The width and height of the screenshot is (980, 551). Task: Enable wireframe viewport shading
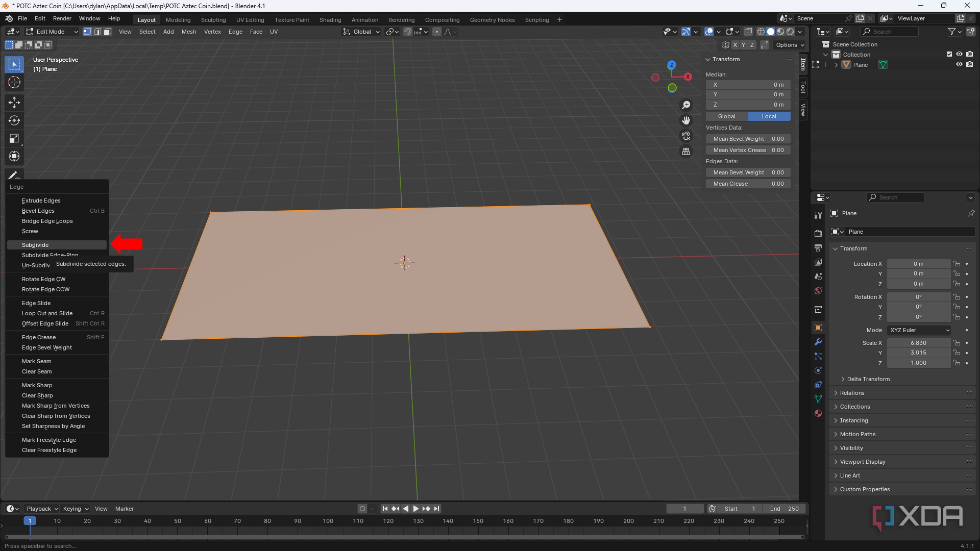761,32
